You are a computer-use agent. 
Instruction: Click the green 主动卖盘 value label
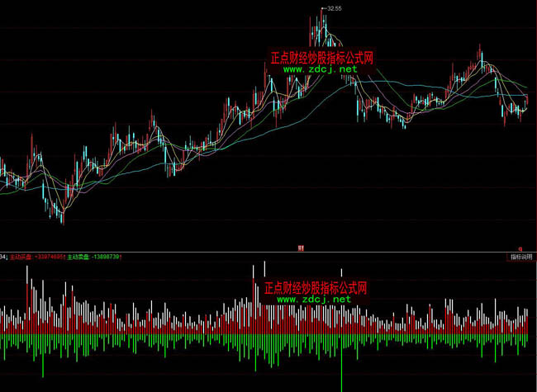[94, 257]
